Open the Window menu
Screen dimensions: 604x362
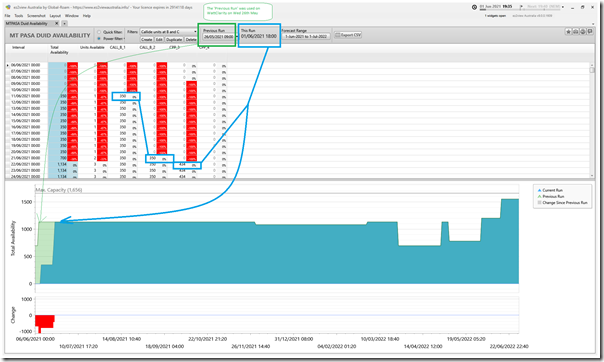(x=72, y=16)
